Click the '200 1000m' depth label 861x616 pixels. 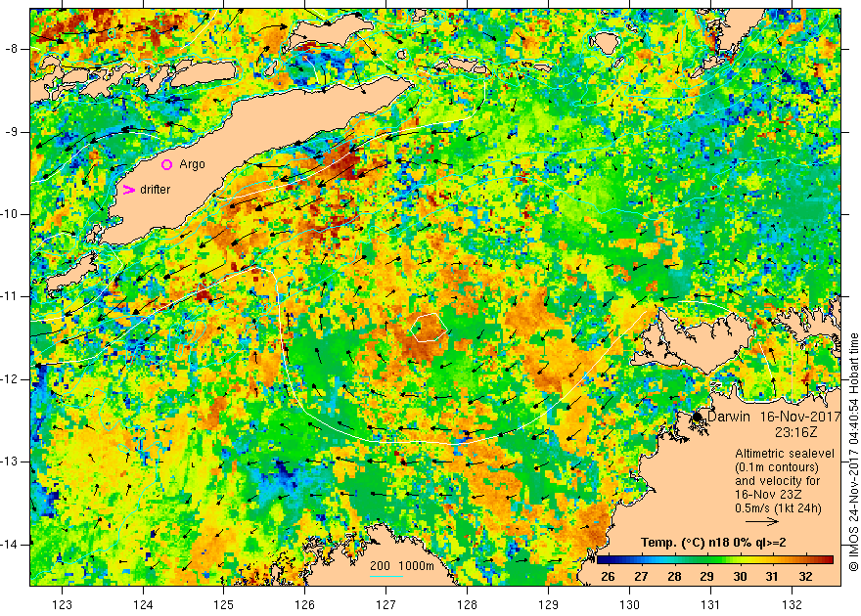tap(402, 566)
